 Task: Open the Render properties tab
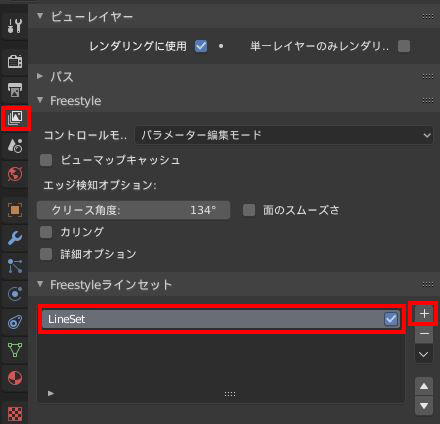(x=15, y=61)
